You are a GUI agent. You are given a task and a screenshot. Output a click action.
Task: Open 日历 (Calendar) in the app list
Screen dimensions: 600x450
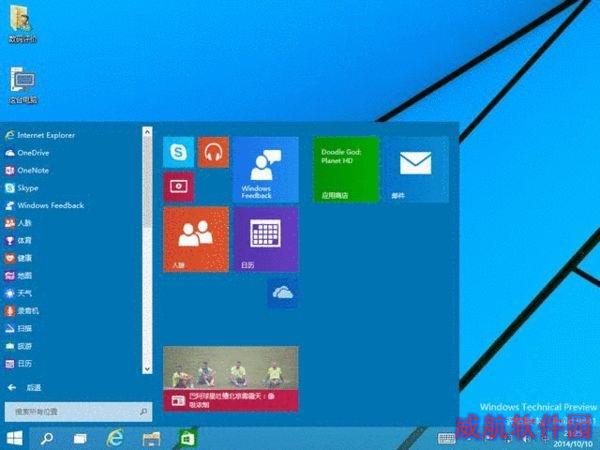18,364
